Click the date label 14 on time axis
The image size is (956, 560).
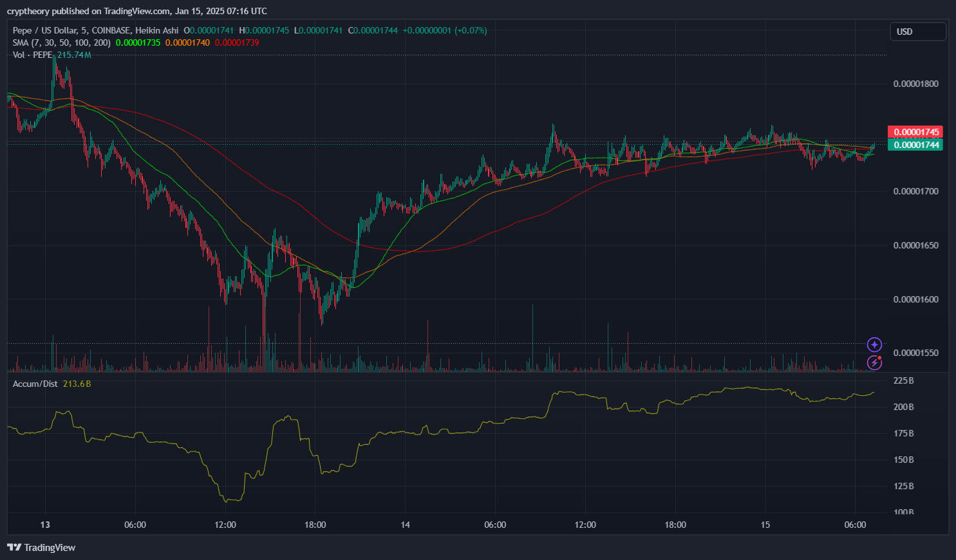point(405,525)
